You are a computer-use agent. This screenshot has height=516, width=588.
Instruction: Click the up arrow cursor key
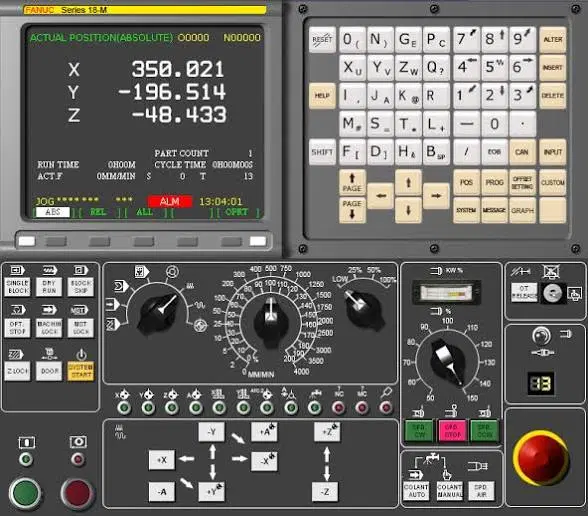pyautogui.click(x=408, y=183)
